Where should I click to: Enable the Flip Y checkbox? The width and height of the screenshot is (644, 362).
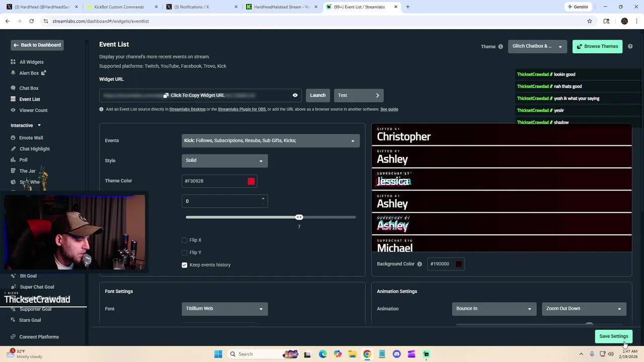pyautogui.click(x=184, y=252)
